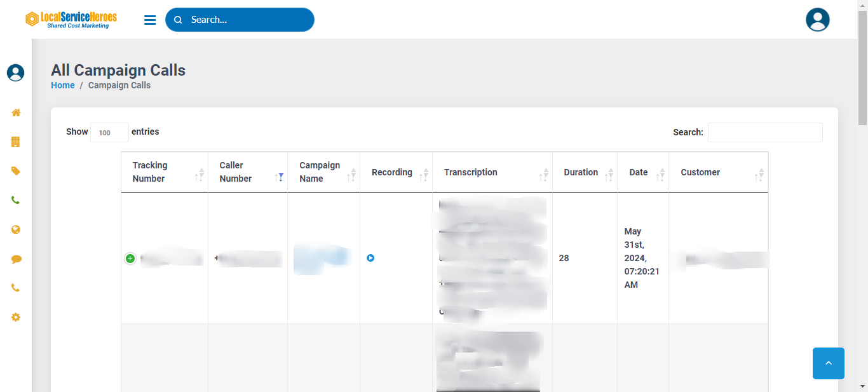
Task: Click the LocalServiceHeroes logo
Action: pos(71,20)
